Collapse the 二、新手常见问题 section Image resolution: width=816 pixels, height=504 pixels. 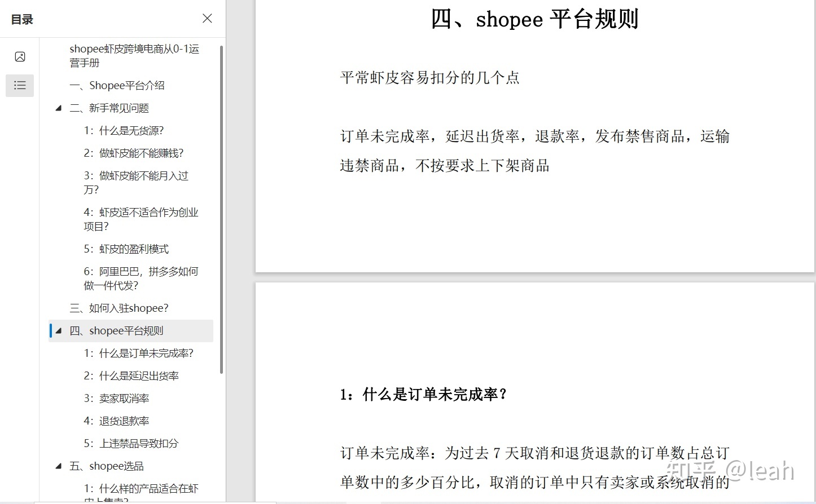[x=59, y=108]
